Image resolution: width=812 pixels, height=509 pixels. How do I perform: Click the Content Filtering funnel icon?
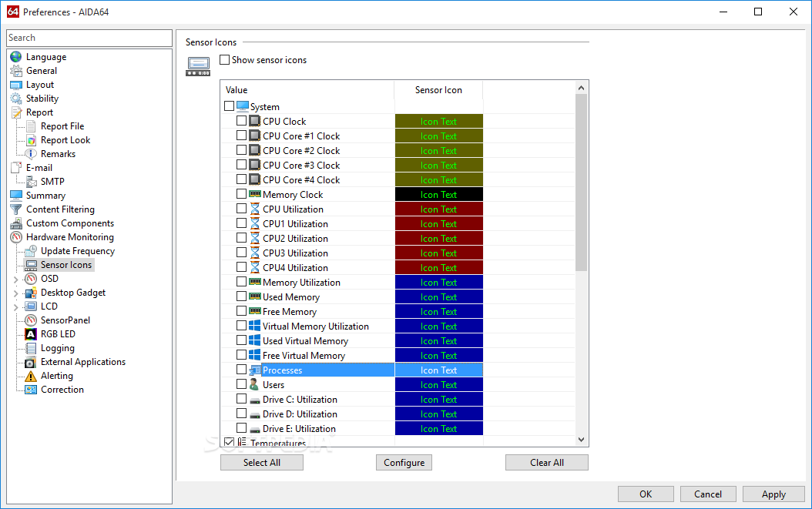16,209
